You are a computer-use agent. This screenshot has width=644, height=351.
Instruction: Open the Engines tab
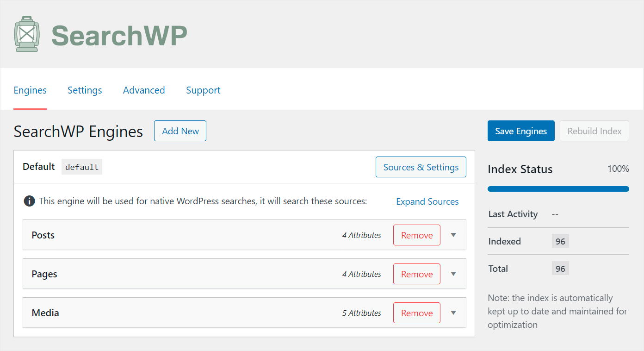[x=30, y=90]
